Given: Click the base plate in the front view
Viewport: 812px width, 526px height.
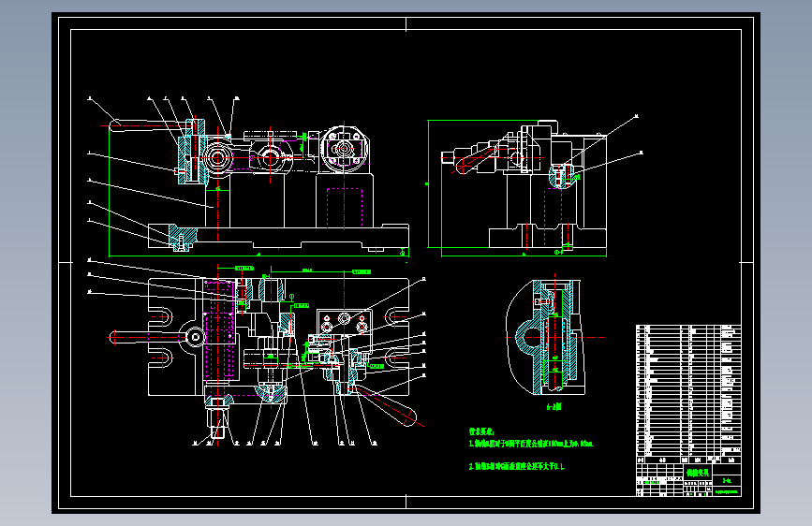Looking at the screenshot, I should point(278,237).
